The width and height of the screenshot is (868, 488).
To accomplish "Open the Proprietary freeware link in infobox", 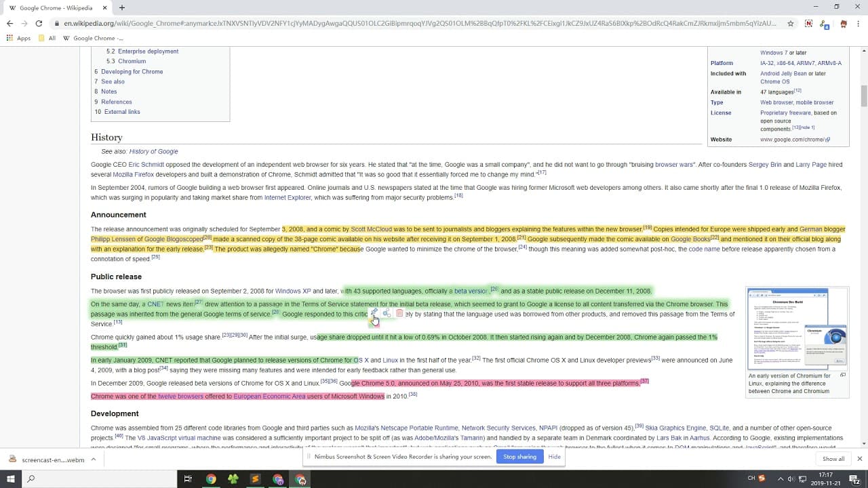I will click(x=785, y=113).
